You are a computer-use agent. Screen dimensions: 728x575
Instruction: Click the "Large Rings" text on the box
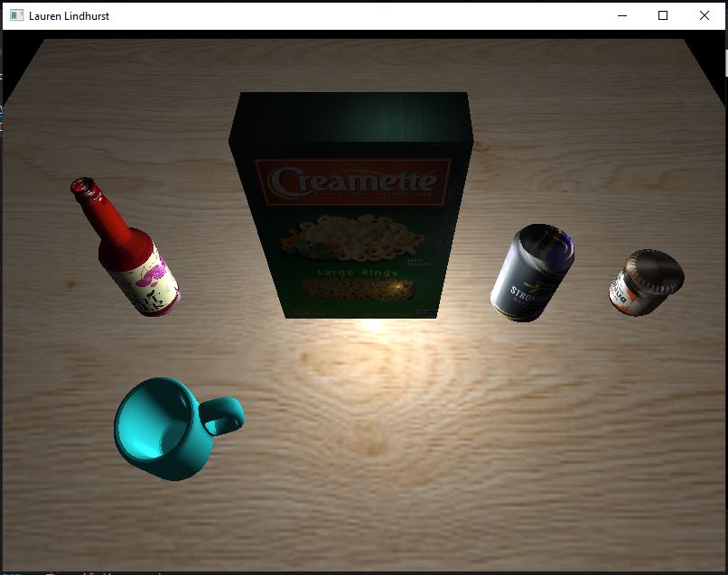coord(358,273)
